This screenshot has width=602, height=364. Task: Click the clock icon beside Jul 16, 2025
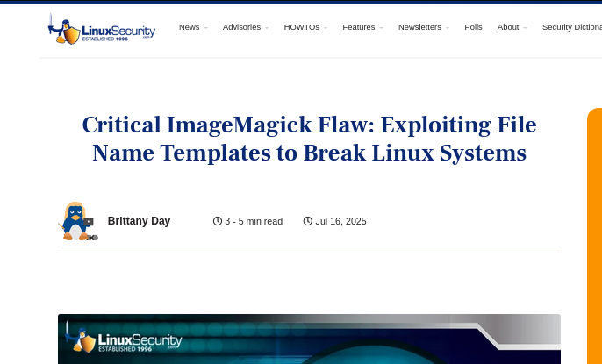point(307,221)
